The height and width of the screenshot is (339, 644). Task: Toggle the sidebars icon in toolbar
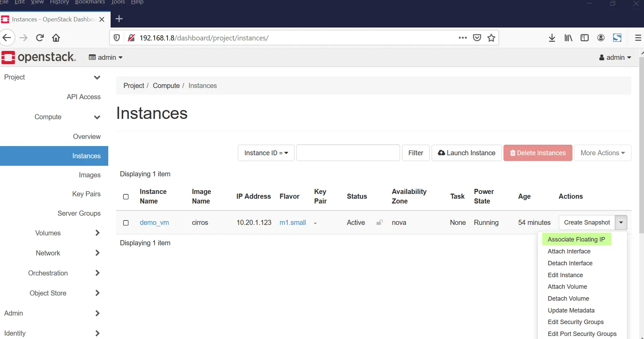click(585, 38)
